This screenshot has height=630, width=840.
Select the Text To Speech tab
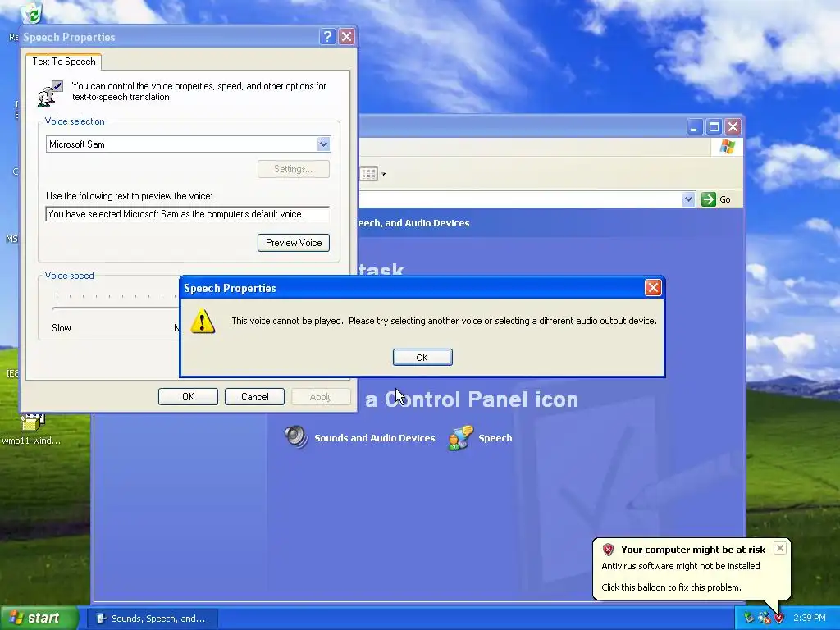point(64,61)
